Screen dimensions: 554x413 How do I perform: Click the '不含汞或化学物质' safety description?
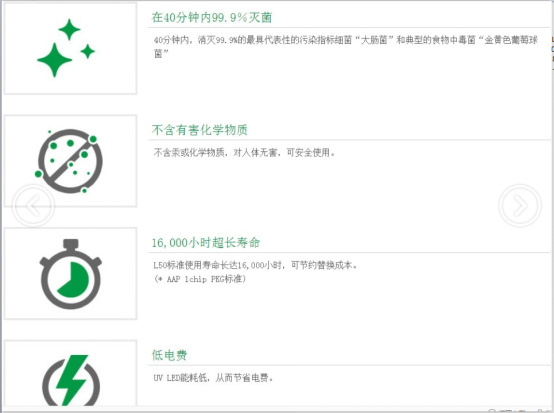click(244, 153)
